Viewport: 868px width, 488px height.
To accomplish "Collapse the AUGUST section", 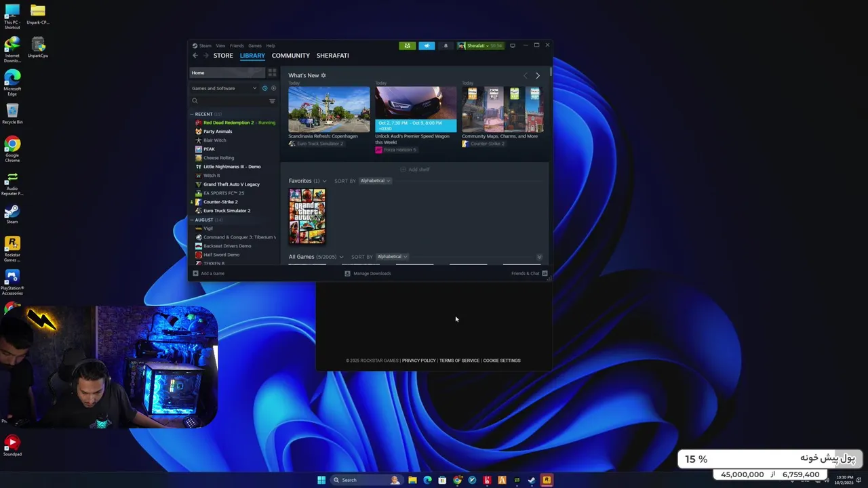I will (204, 220).
